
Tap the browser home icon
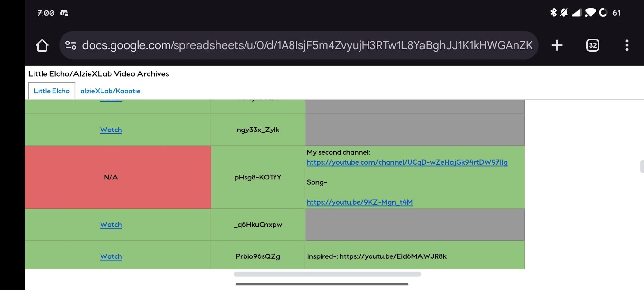[x=42, y=45]
